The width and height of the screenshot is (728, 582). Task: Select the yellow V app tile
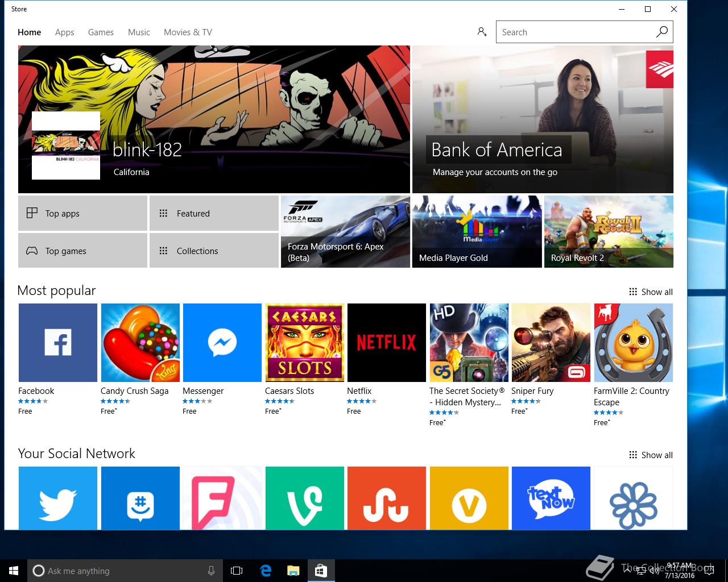[x=469, y=498]
